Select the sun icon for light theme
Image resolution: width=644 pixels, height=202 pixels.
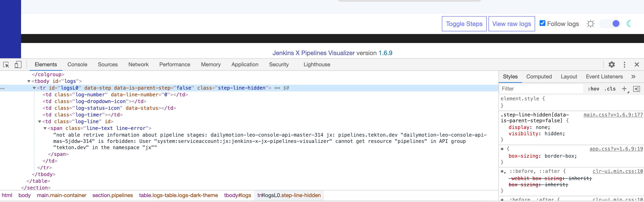click(591, 24)
